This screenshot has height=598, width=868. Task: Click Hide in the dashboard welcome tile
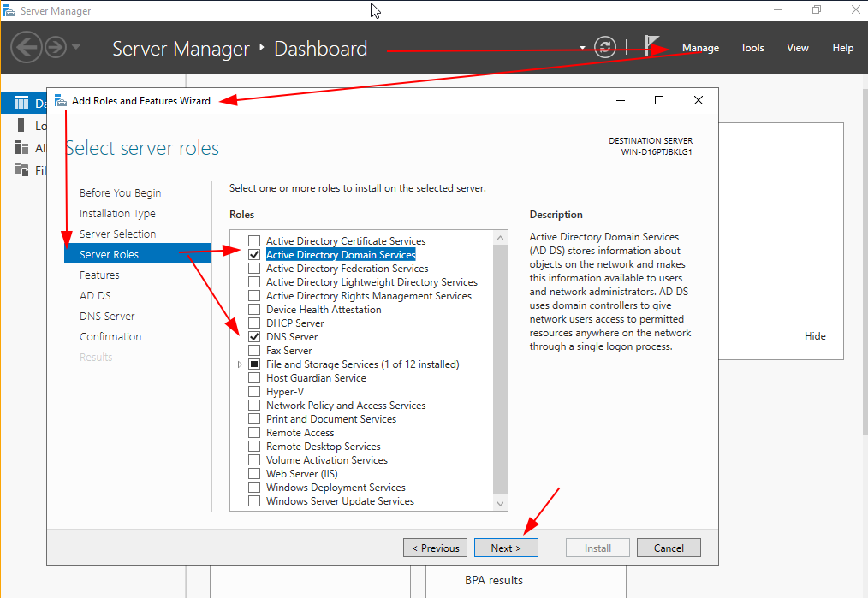tap(815, 336)
